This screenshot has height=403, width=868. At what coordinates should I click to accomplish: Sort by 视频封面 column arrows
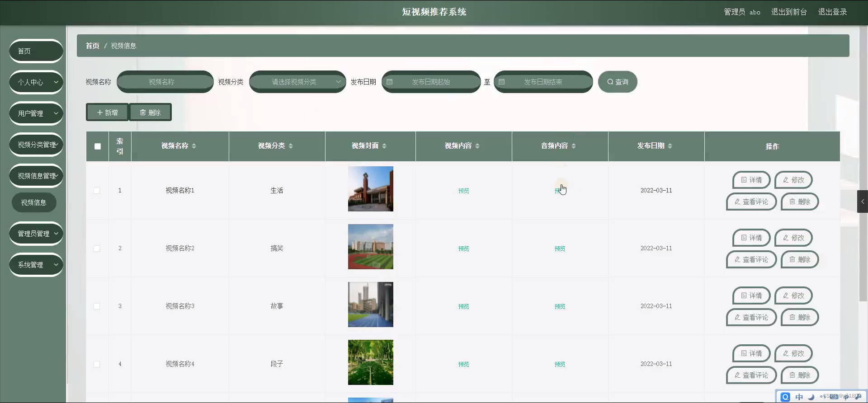click(384, 146)
